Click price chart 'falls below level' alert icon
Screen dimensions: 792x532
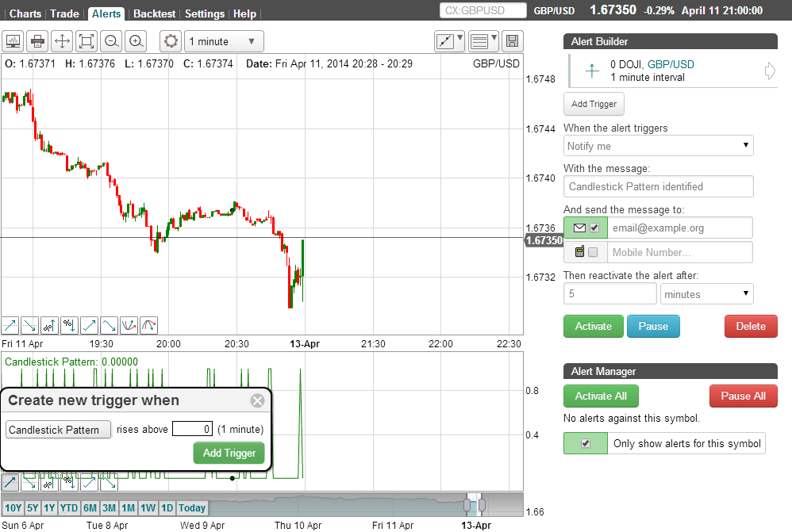pyautogui.click(x=30, y=326)
